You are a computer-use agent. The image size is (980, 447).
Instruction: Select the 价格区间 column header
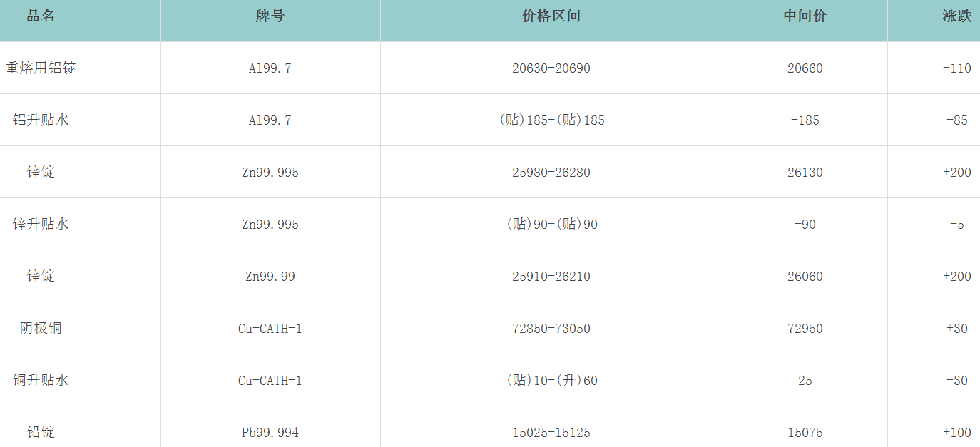551,16
